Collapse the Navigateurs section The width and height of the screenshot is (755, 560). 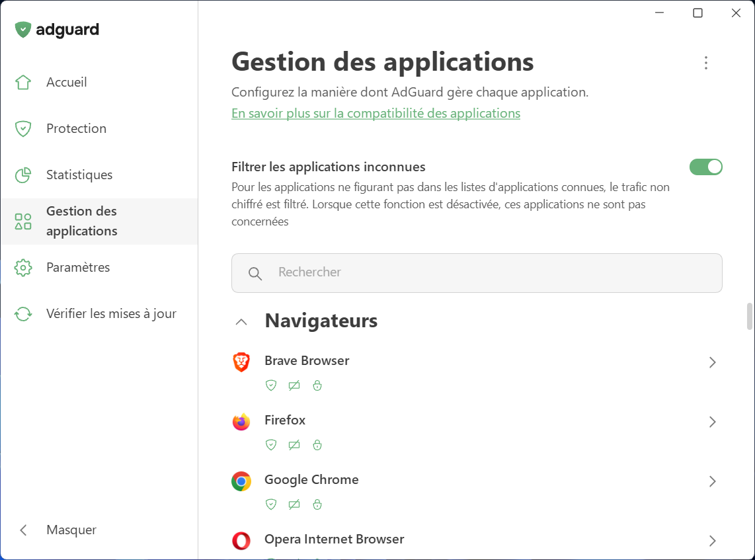241,322
